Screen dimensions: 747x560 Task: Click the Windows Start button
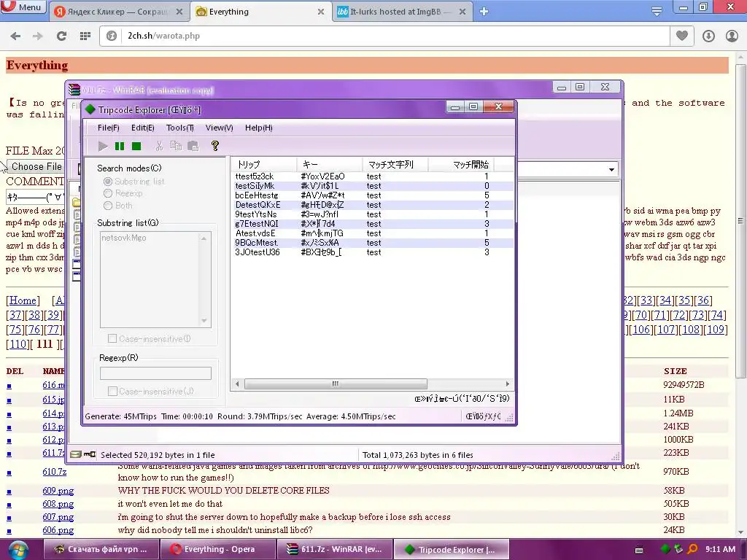point(18,550)
